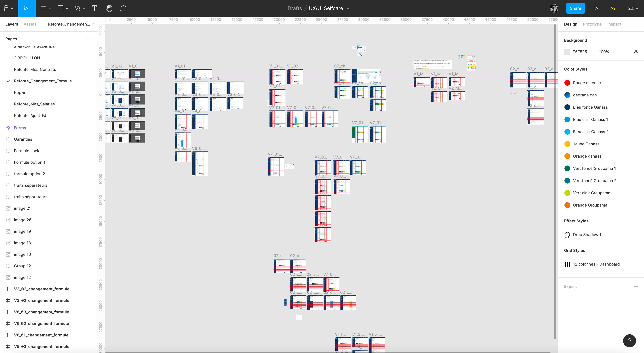This screenshot has height=353, width=644.
Task: Select the V7_01 frame thumbnail beside the small white note
Action: tap(276, 167)
